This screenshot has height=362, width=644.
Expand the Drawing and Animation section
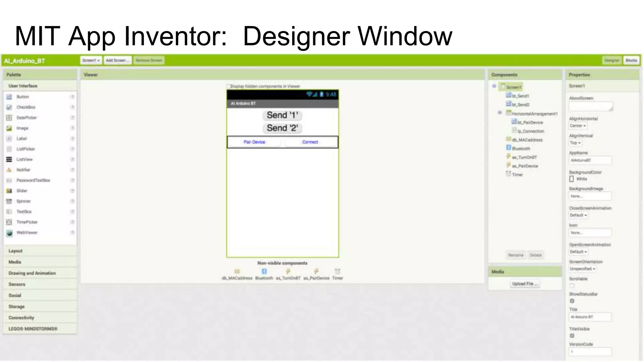click(x=40, y=273)
